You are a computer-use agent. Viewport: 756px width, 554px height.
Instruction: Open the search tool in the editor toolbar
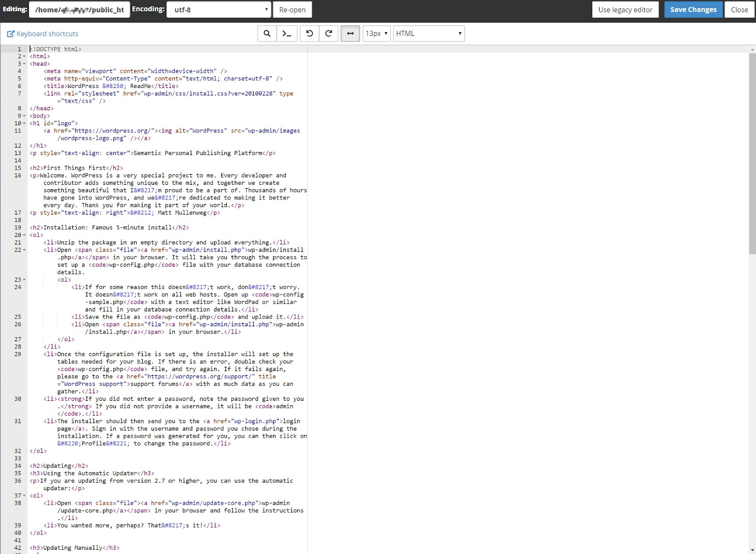(x=267, y=34)
